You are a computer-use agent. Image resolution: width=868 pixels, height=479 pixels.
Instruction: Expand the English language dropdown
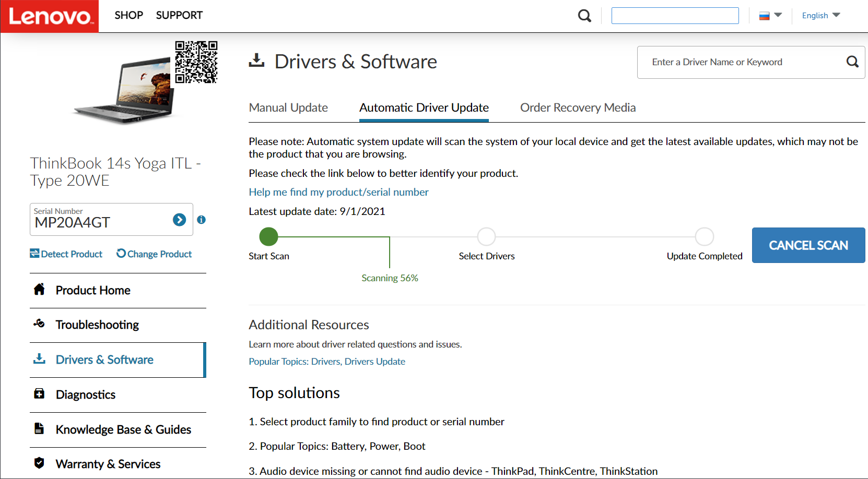(820, 16)
